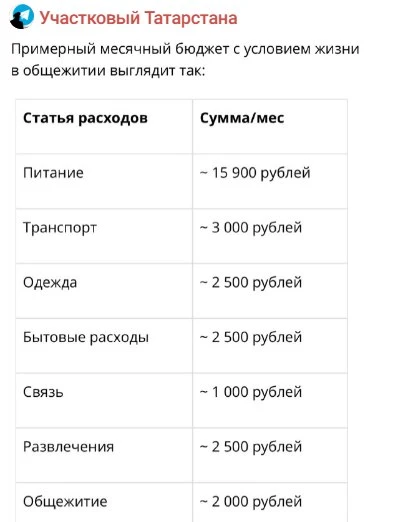Select the Общежитие row label

click(x=65, y=501)
